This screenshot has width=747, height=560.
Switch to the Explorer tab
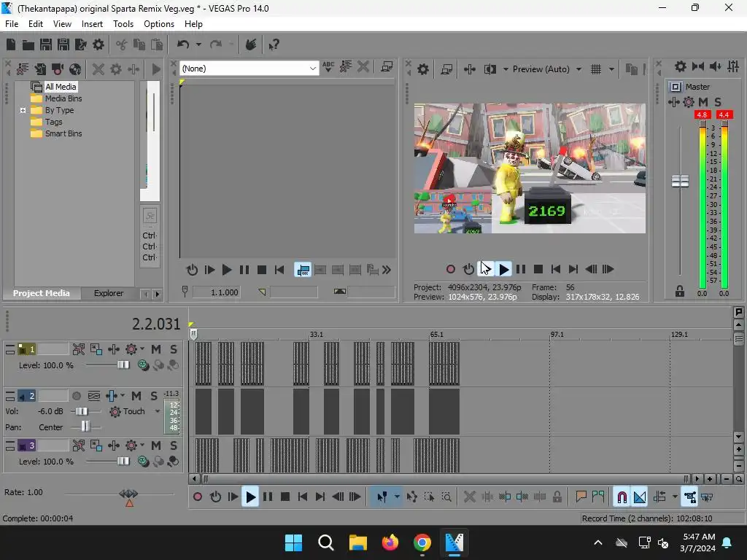109,293
